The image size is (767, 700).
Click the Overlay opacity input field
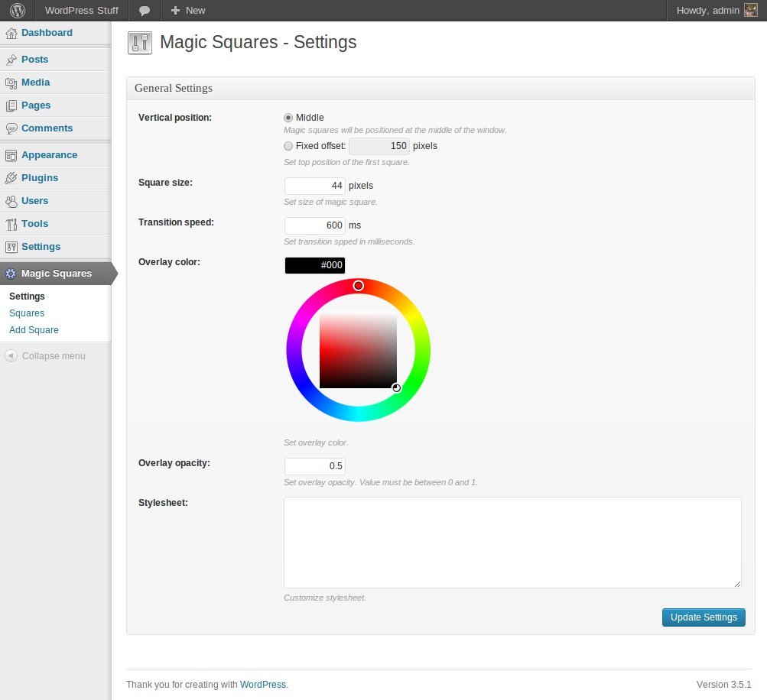pos(314,466)
